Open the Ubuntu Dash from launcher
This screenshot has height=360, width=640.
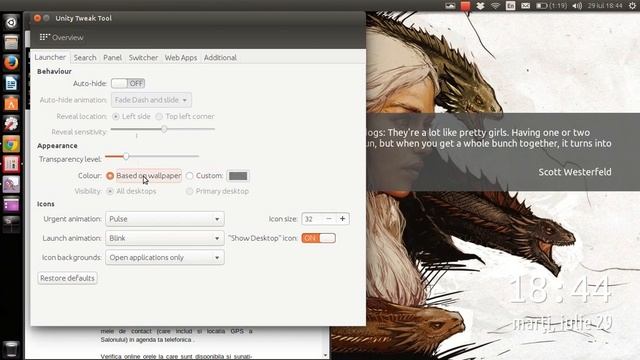click(11, 22)
